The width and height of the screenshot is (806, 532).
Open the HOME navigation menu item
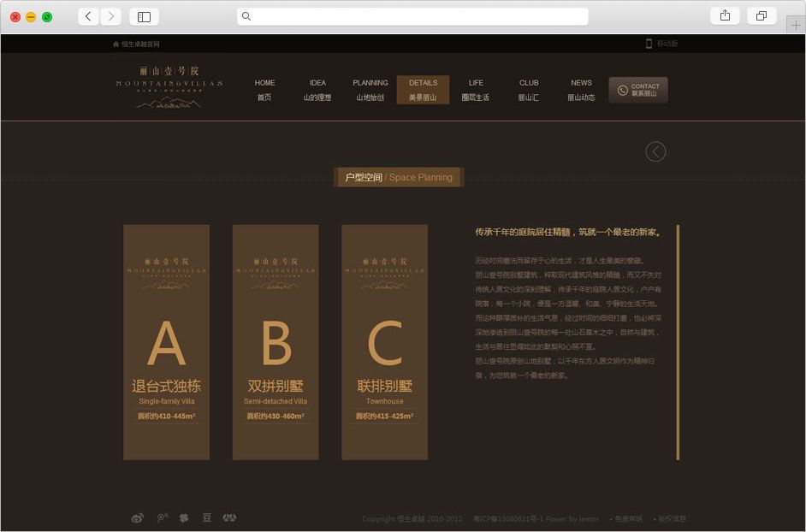coord(264,90)
